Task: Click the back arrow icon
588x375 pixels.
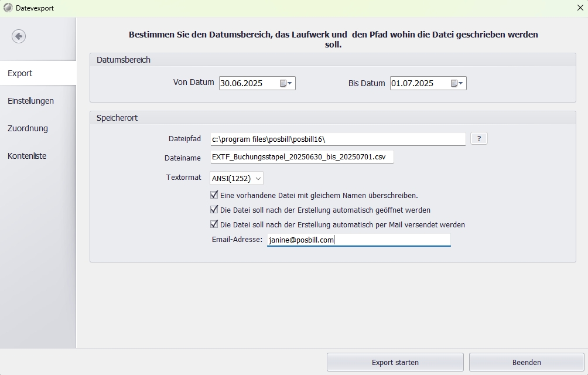Action: pyautogui.click(x=19, y=36)
